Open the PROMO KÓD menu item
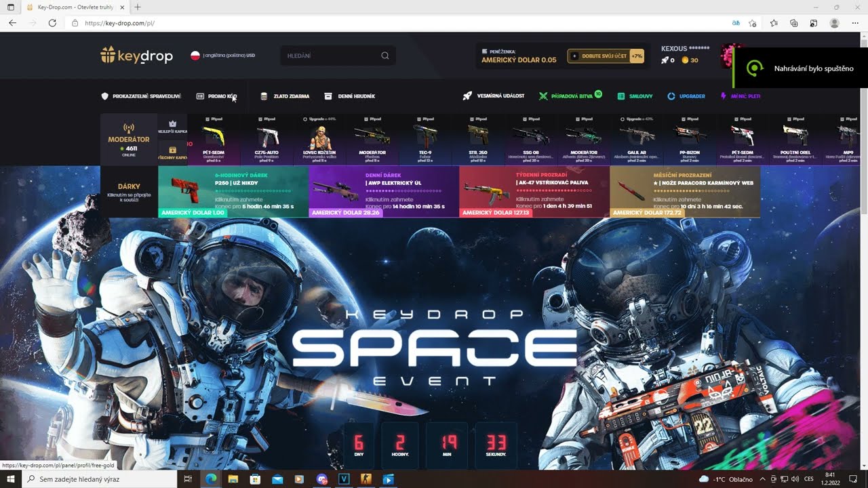The width and height of the screenshot is (868, 488). pyautogui.click(x=216, y=96)
